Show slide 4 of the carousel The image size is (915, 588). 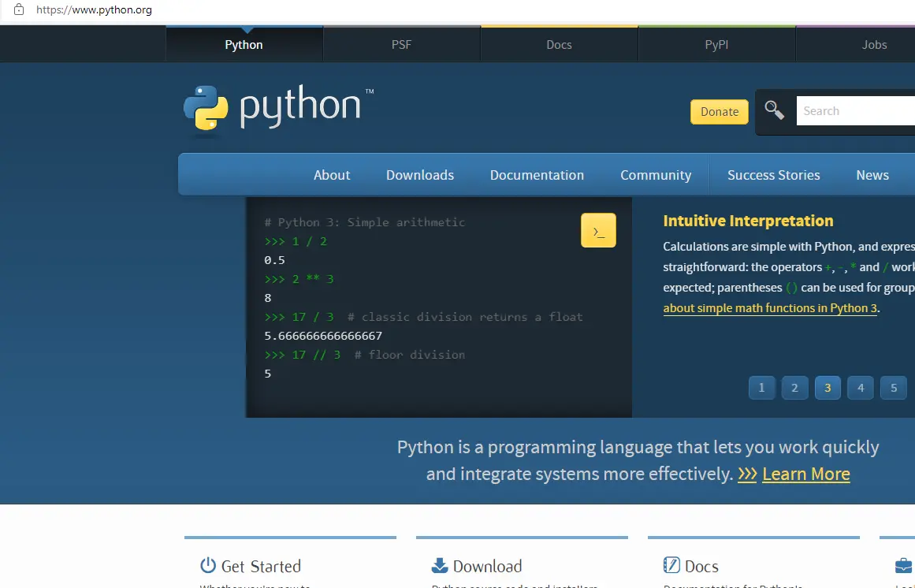click(x=861, y=388)
